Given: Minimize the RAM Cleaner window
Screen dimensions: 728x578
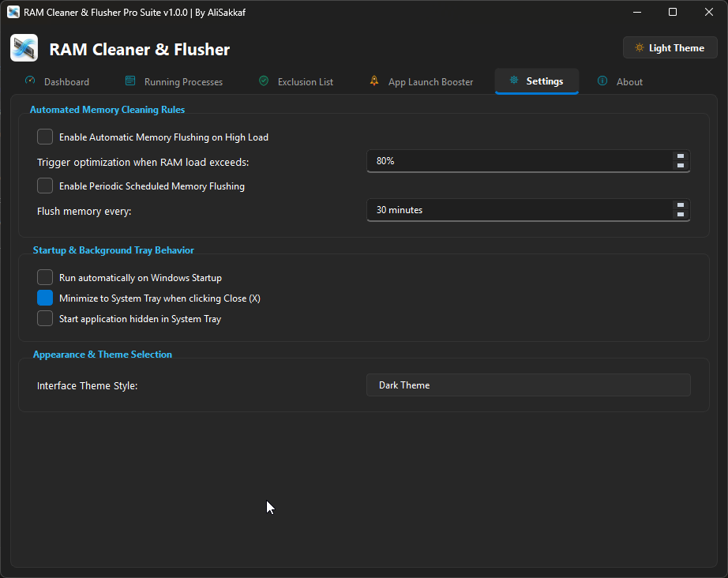Looking at the screenshot, I should coord(637,12).
